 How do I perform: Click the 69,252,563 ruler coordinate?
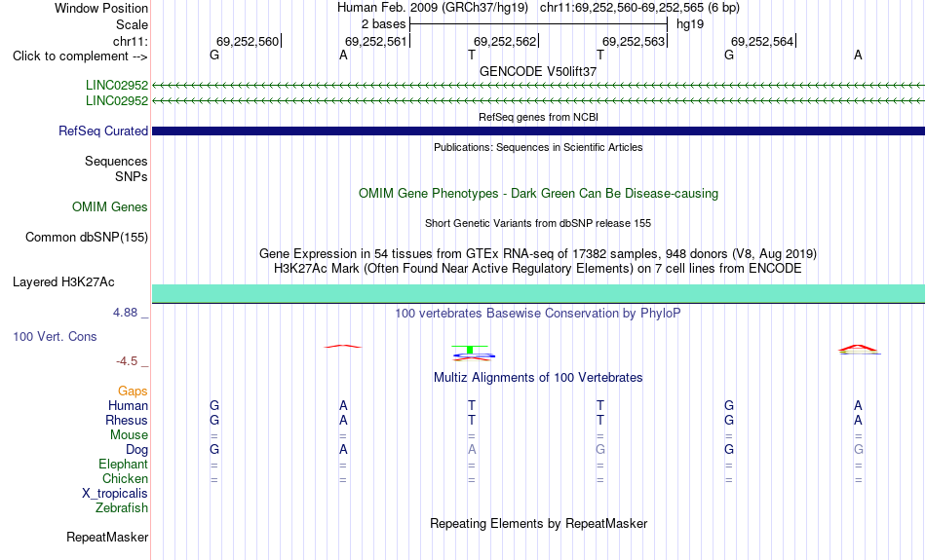pyautogui.click(x=634, y=41)
